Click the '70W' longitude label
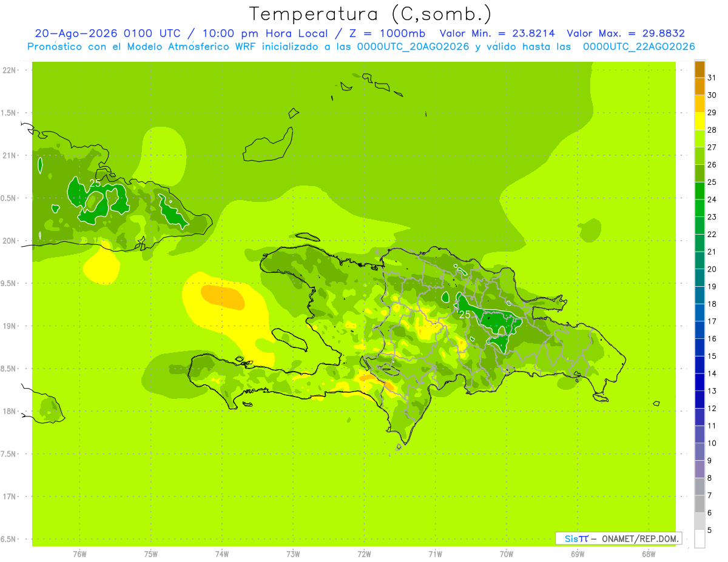The height and width of the screenshot is (562, 728). [x=506, y=554]
